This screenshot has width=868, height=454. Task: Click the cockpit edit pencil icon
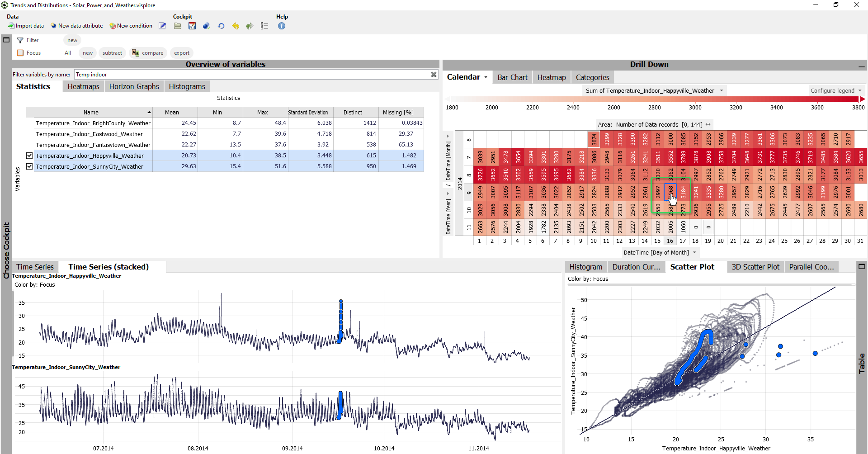(162, 26)
